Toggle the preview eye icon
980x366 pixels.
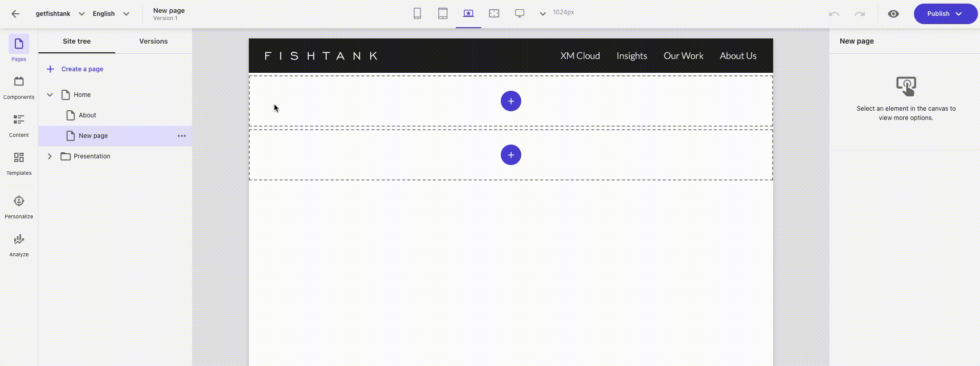coord(893,14)
